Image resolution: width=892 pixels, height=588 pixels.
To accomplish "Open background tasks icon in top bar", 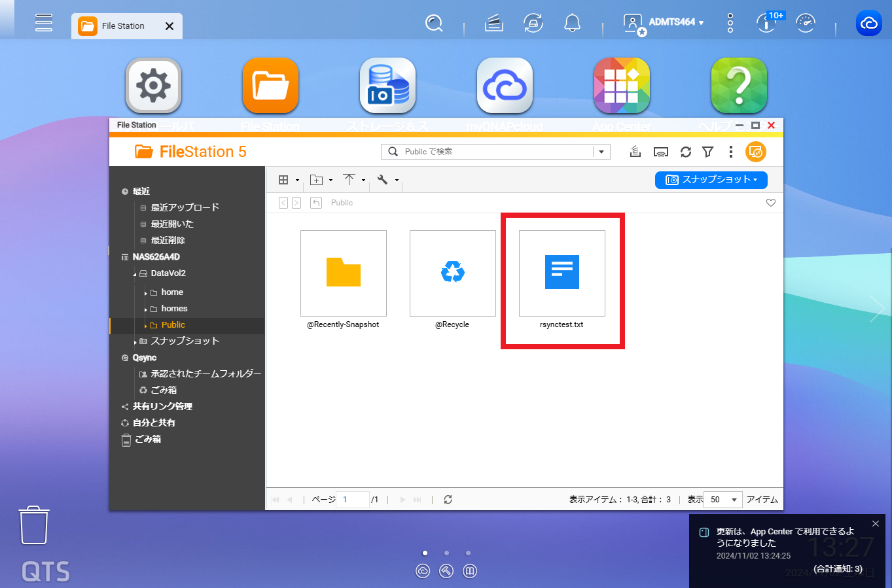I will (493, 24).
